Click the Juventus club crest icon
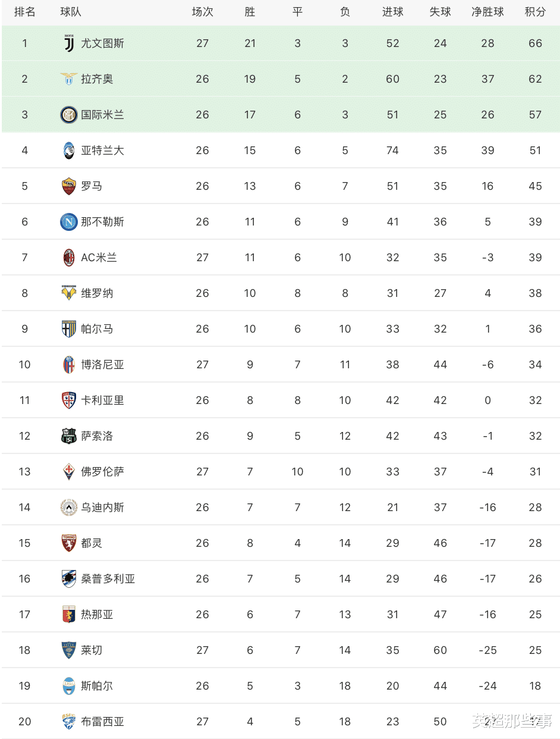Viewport: 560px width, 739px height. pos(69,43)
